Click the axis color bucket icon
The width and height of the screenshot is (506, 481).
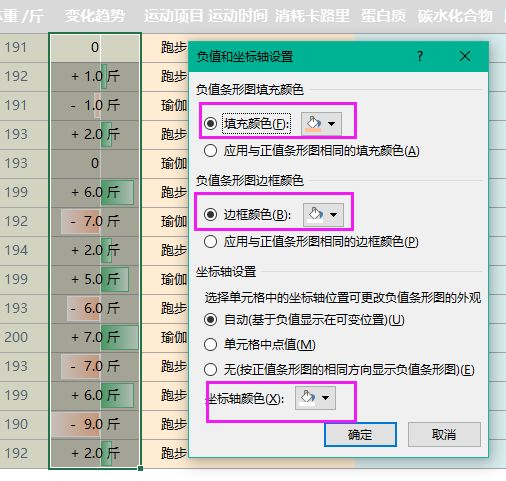tap(307, 398)
